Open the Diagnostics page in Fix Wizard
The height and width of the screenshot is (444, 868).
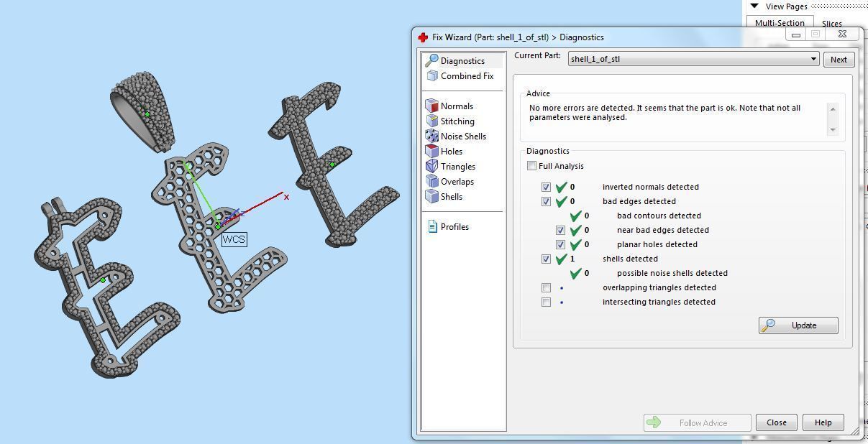coord(462,61)
